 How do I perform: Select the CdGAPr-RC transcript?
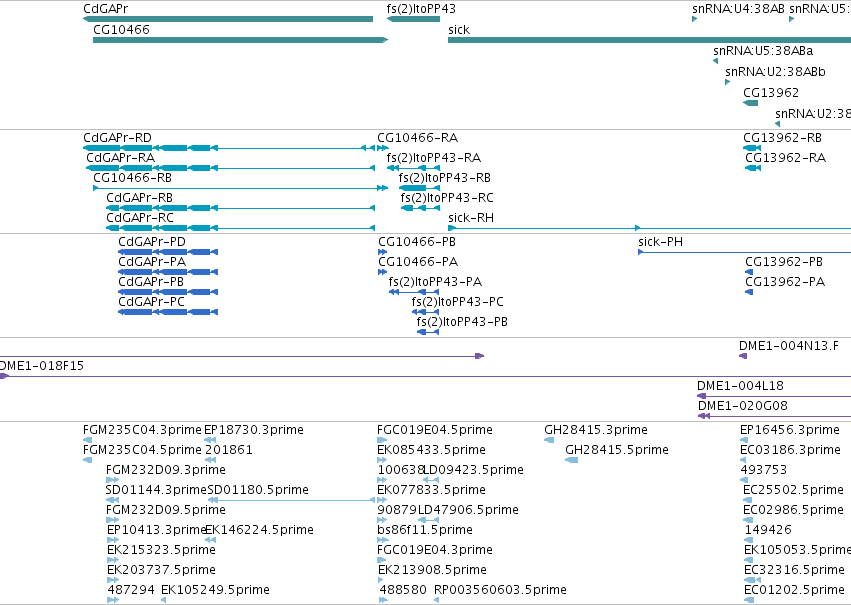(x=240, y=228)
